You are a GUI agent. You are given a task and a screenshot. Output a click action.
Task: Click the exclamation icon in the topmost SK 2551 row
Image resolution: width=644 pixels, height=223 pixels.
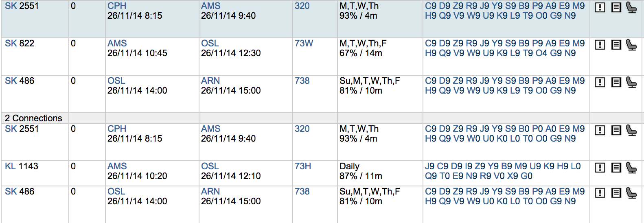(x=600, y=7)
